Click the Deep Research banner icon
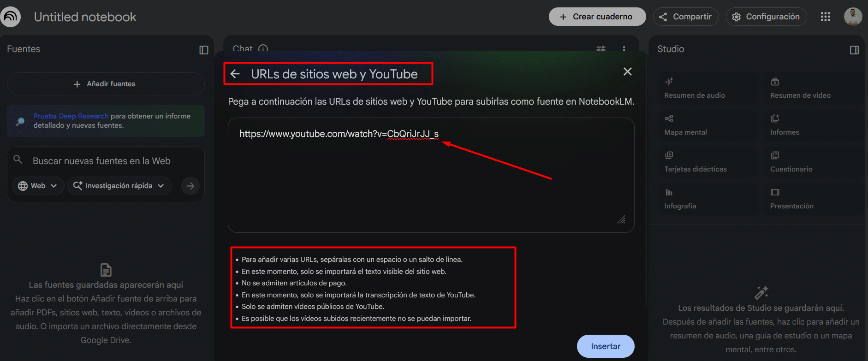Viewport: 868px width, 361px height. (20, 121)
